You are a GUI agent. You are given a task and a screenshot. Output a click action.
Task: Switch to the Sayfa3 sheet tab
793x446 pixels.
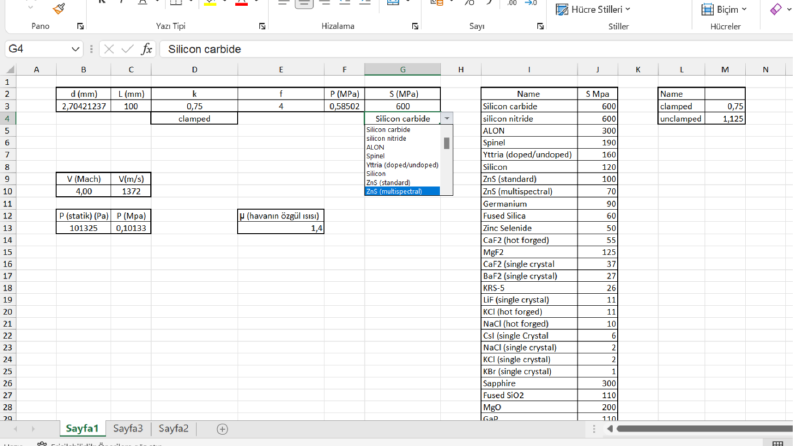point(128,429)
